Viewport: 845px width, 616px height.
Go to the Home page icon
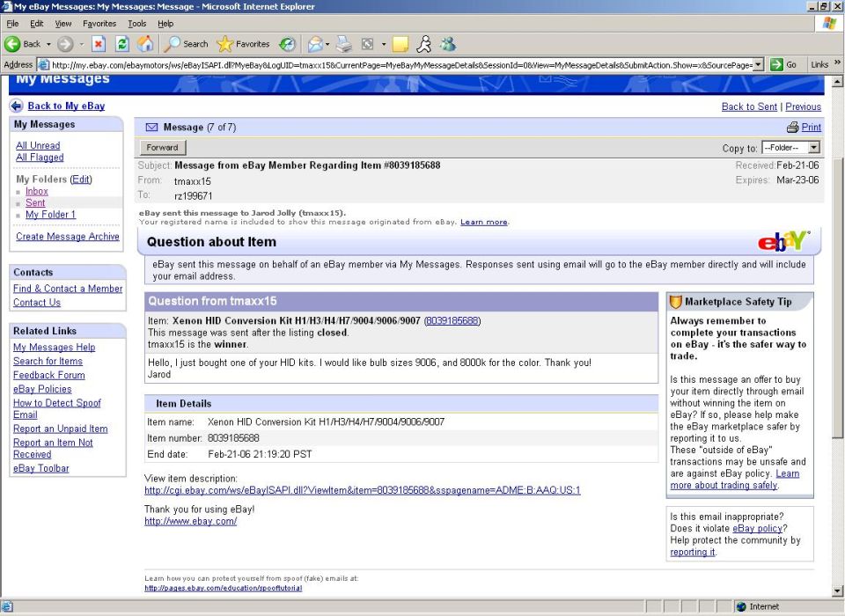pos(145,44)
